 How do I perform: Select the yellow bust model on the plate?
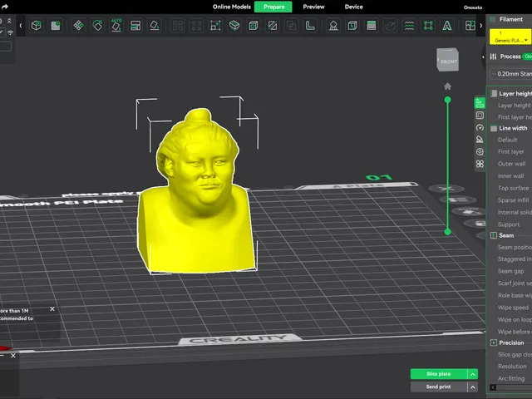coord(197,204)
